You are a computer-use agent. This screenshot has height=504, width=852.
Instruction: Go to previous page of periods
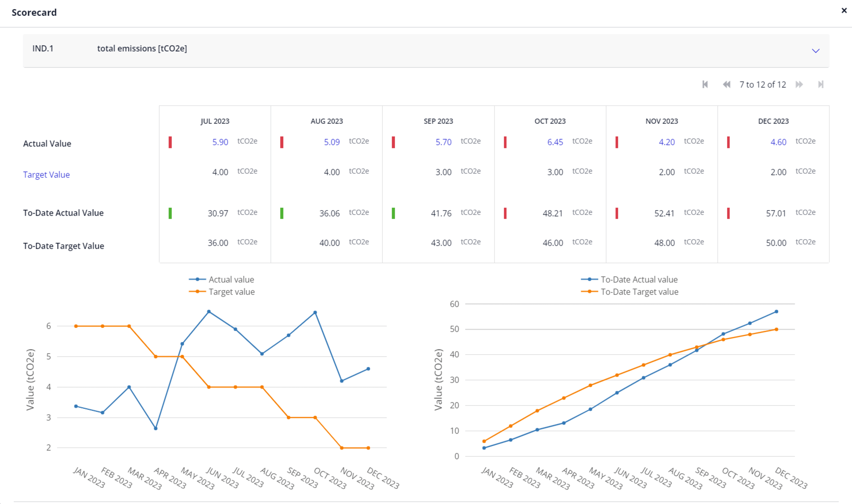(x=726, y=85)
